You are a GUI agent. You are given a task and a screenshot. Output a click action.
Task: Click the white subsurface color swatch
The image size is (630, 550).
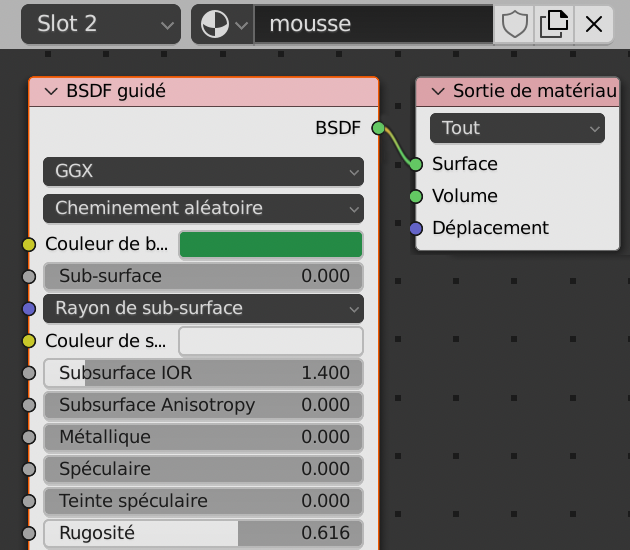coord(270,341)
